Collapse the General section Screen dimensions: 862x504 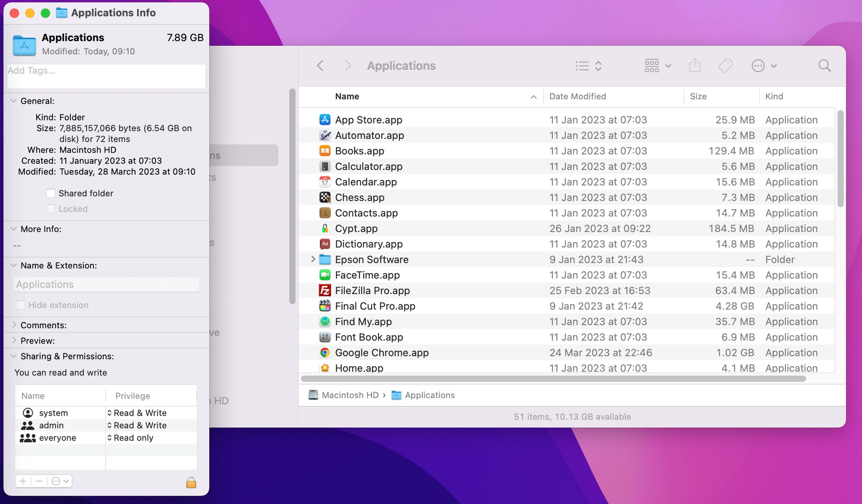pos(14,101)
